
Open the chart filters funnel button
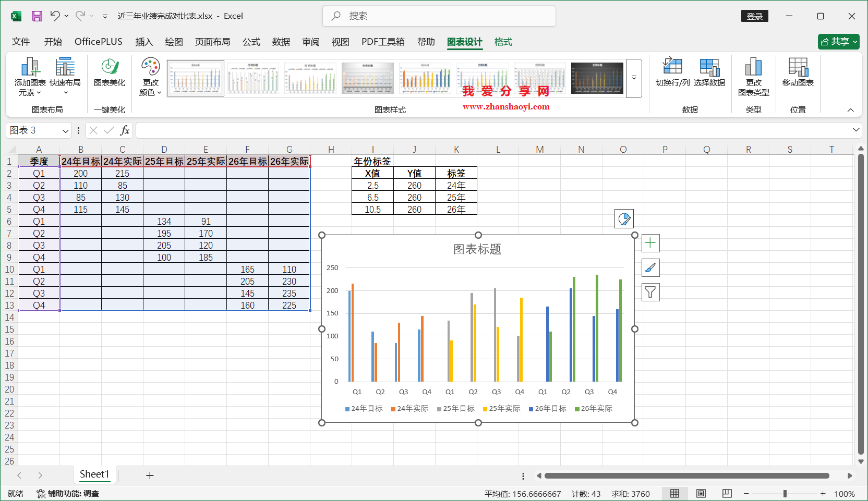pyautogui.click(x=650, y=292)
